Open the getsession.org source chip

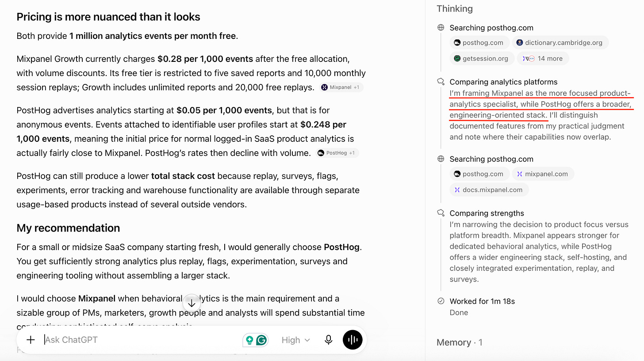click(482, 58)
